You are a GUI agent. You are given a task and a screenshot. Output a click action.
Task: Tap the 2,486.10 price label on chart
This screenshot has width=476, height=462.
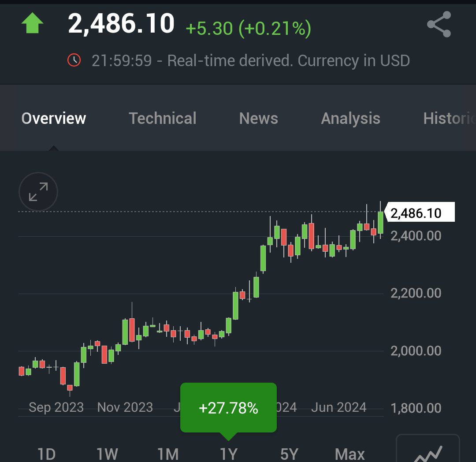(420, 212)
